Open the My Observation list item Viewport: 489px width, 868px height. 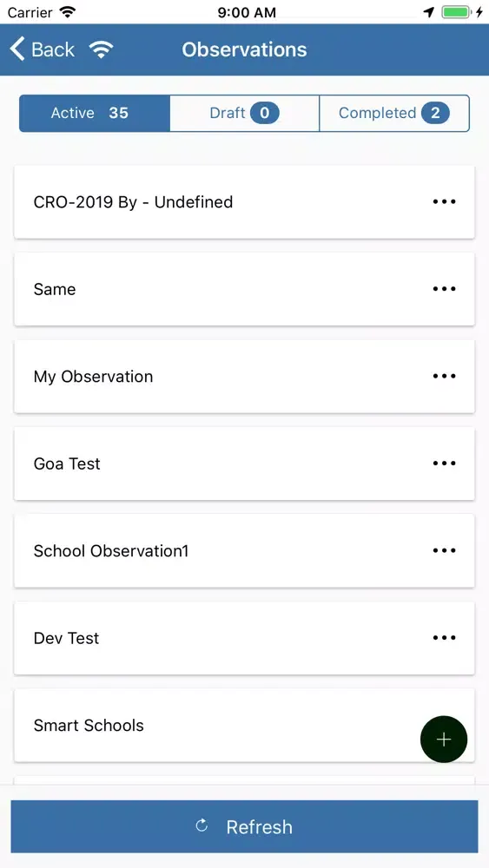coord(244,376)
